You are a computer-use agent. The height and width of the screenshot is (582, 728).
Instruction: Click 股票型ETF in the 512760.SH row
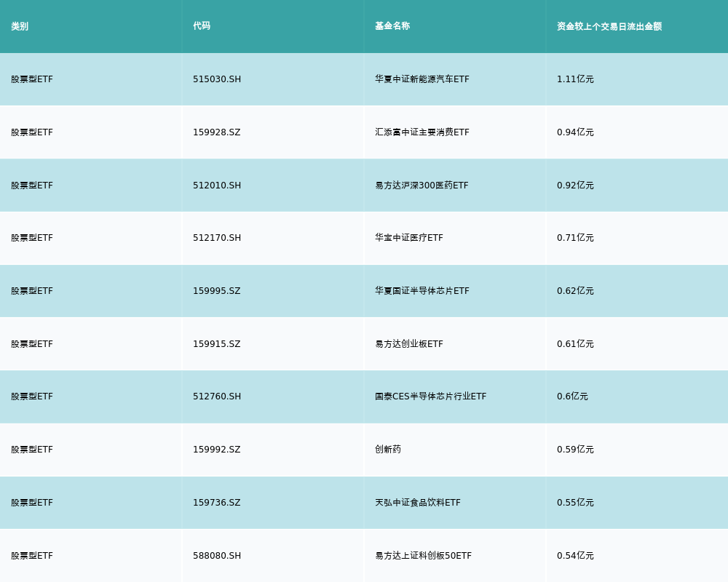click(32, 396)
